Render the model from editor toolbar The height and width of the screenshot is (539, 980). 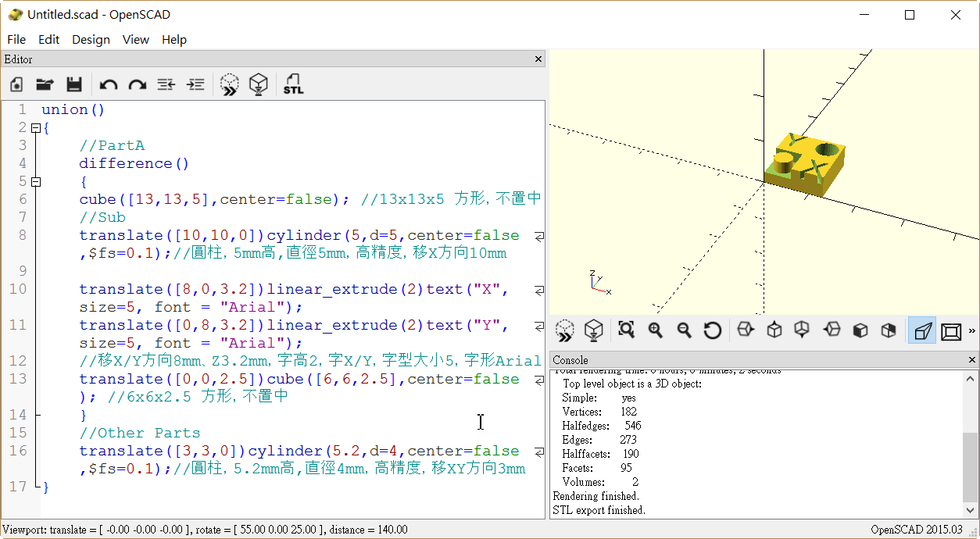point(259,84)
